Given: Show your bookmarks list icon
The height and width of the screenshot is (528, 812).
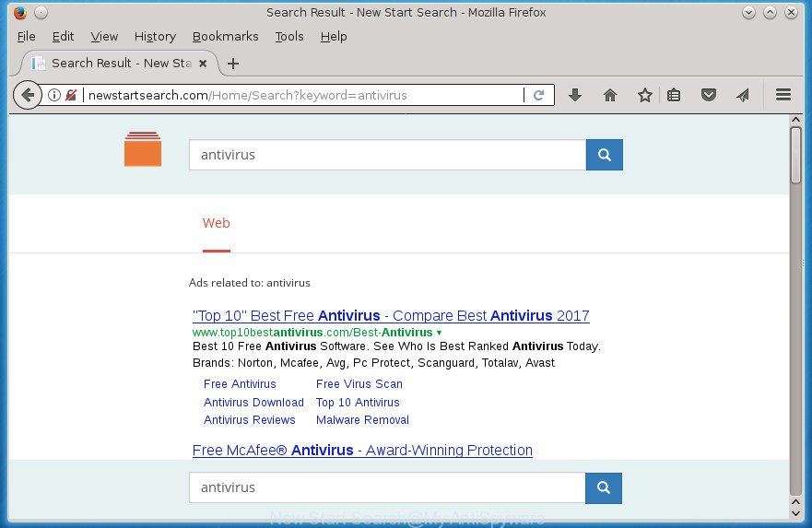Looking at the screenshot, I should pos(674,95).
